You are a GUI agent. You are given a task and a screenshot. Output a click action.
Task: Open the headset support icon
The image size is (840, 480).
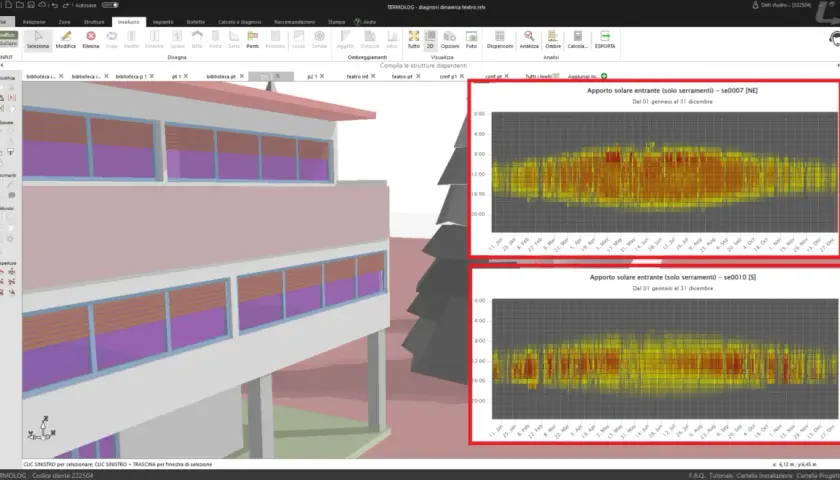835,39
